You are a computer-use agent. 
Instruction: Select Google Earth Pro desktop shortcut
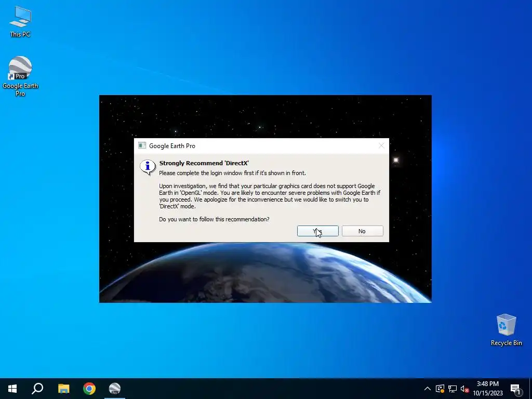pyautogui.click(x=20, y=76)
